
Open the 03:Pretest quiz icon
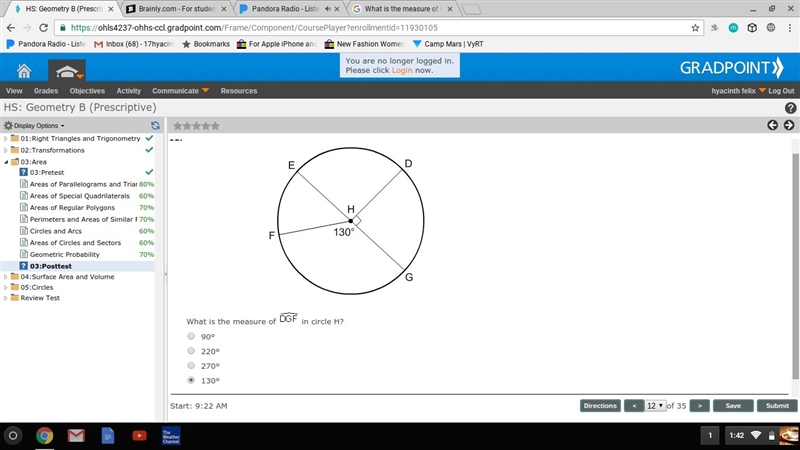pyautogui.click(x=23, y=172)
